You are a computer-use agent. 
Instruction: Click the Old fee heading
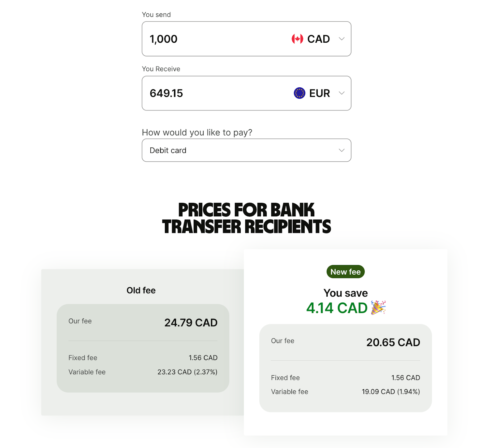click(x=141, y=290)
